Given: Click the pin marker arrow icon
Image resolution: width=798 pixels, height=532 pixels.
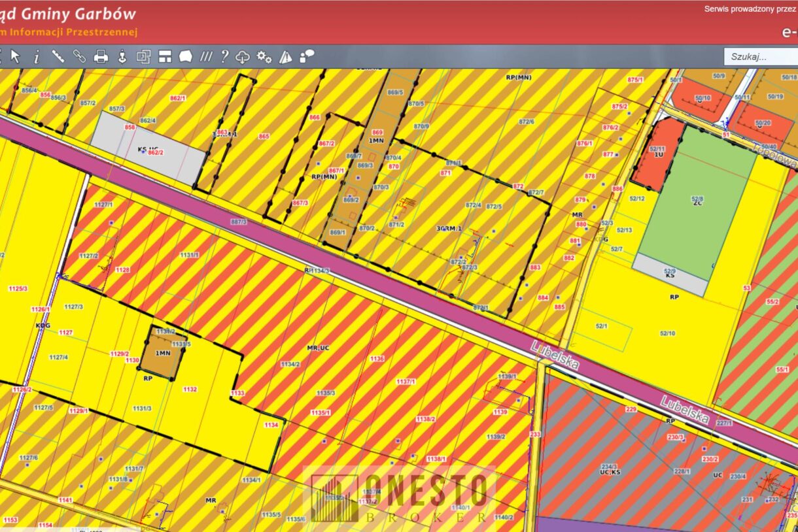Looking at the screenshot, I should coord(122,57).
